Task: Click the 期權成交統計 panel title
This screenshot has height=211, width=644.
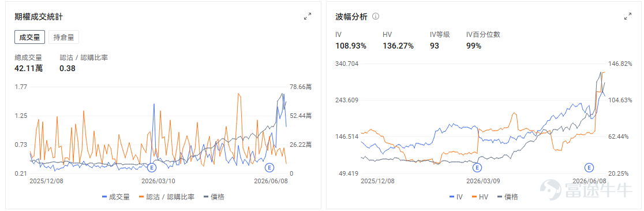Action: pyautogui.click(x=39, y=17)
